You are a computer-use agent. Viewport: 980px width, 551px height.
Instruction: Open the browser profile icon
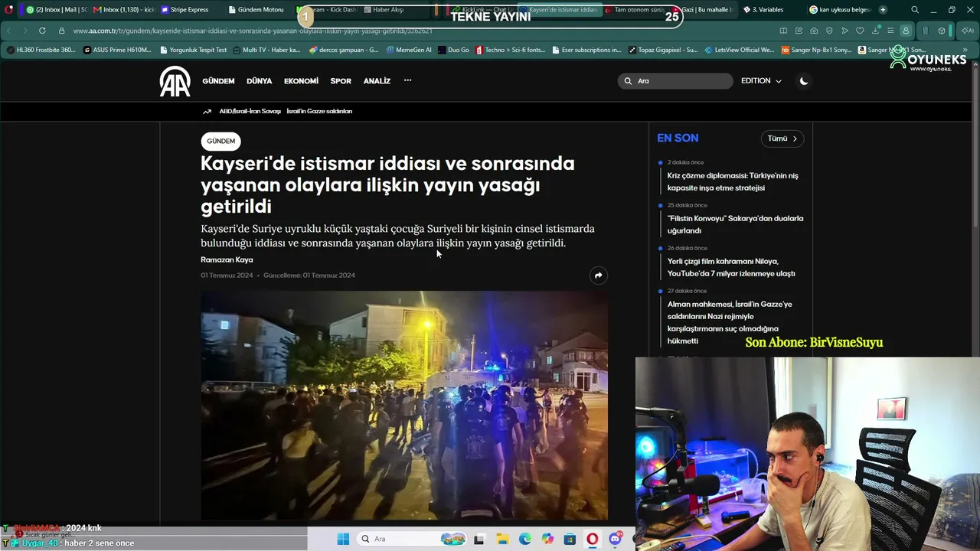coord(906,31)
